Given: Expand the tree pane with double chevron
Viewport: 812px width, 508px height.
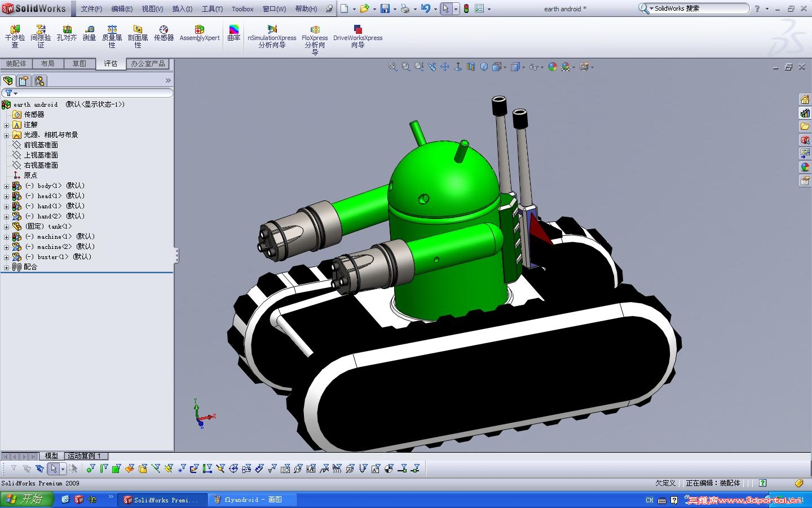Looking at the screenshot, I should (x=167, y=81).
